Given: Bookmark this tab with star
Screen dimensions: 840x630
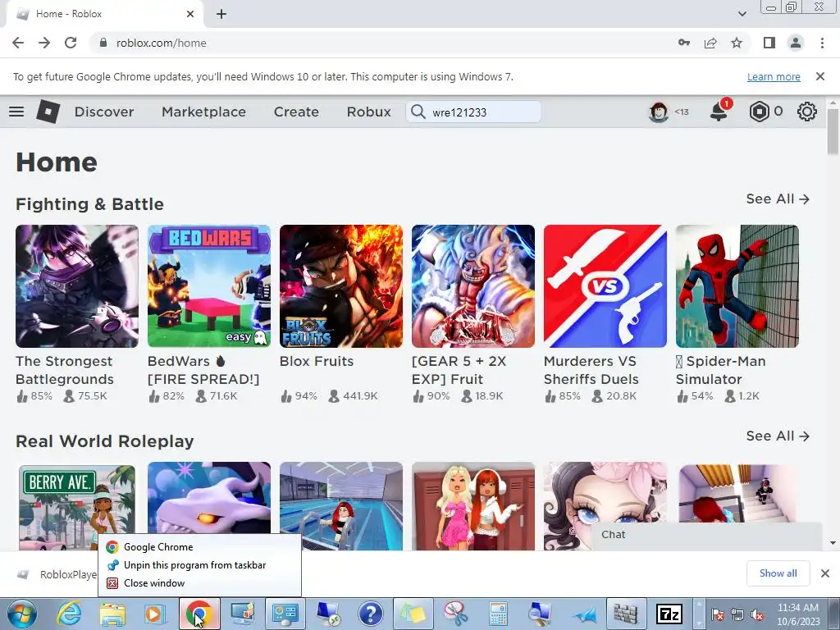Looking at the screenshot, I should 737,43.
